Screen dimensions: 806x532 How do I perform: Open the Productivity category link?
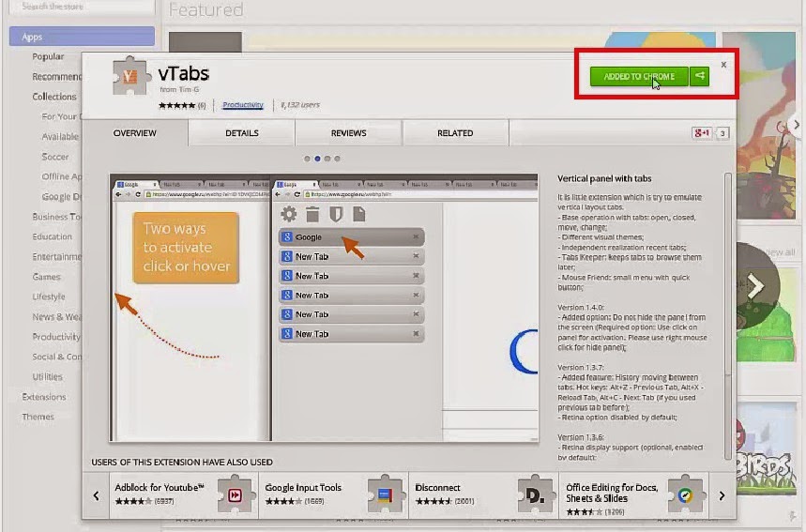(x=243, y=105)
